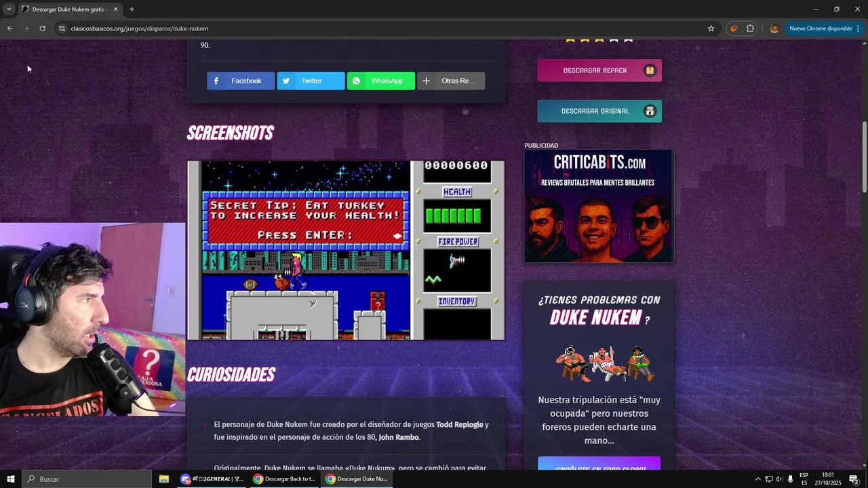868x488 pixels.
Task: Click the '¿Tienes problemas con Duke Nukem?' heading
Action: pyautogui.click(x=599, y=310)
